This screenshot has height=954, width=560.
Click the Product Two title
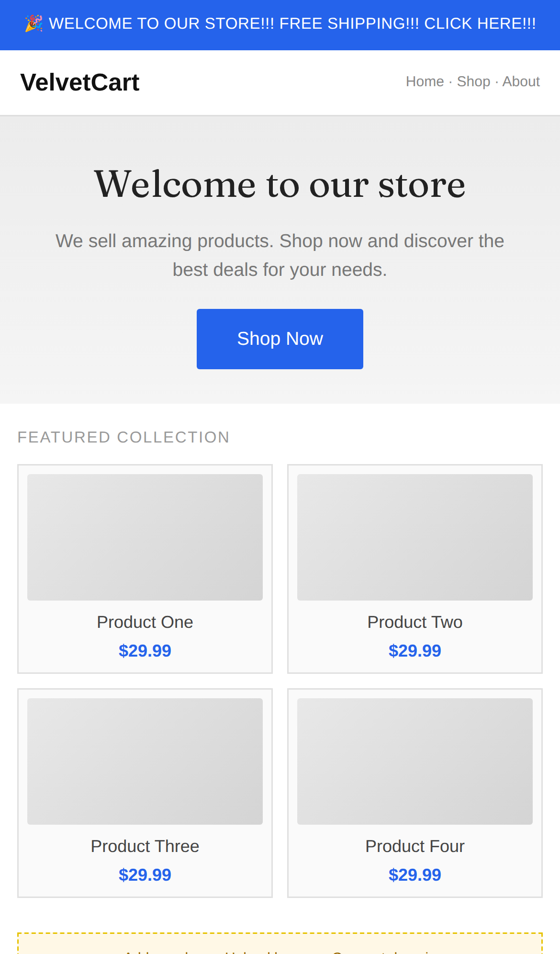click(415, 622)
